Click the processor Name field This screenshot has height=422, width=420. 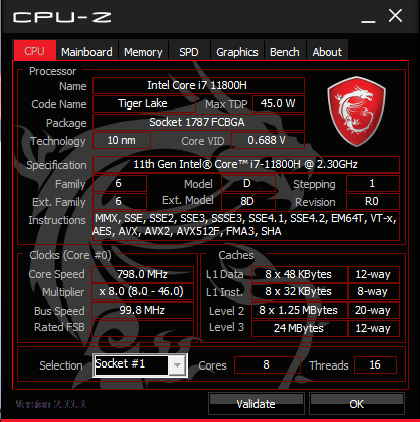(x=198, y=85)
